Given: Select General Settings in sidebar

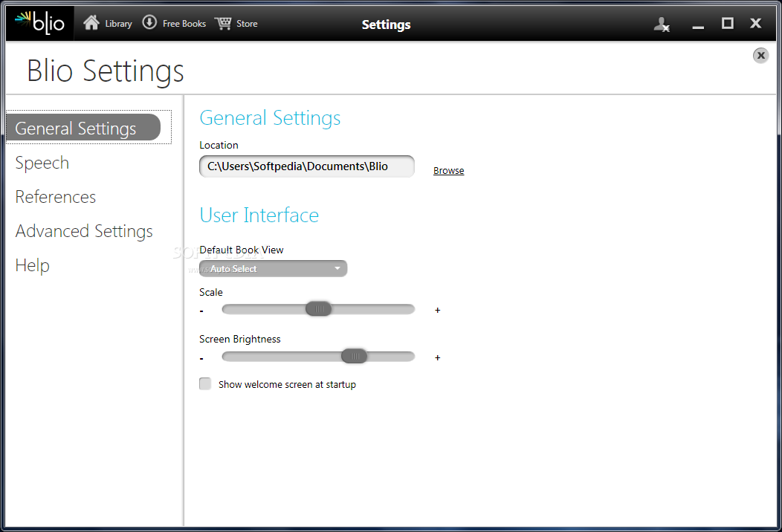Looking at the screenshot, I should click(83, 128).
